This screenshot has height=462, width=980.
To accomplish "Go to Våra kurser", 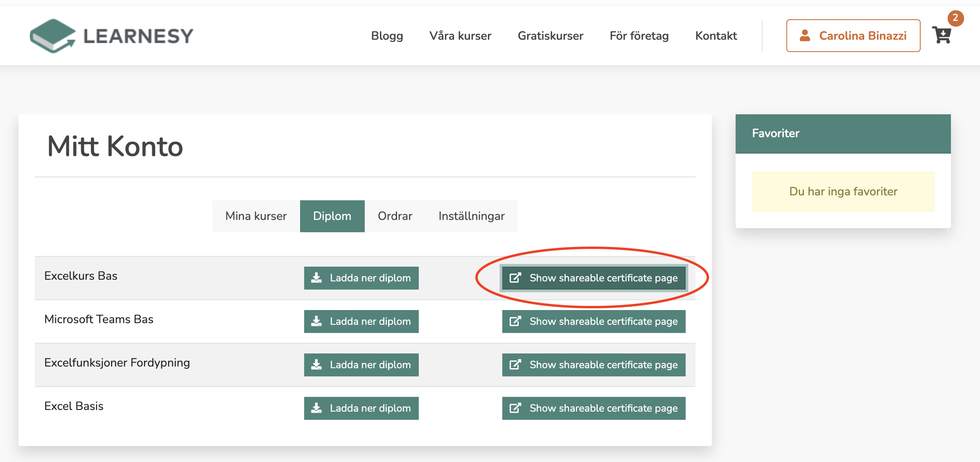I will [460, 36].
